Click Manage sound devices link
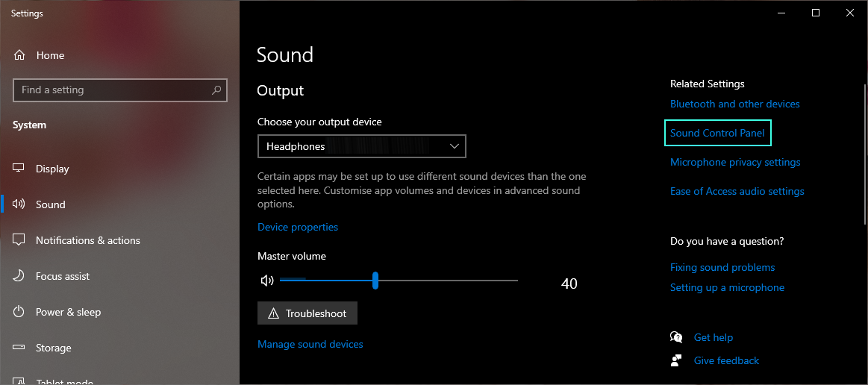Screen dimensions: 868x385 click(310, 344)
